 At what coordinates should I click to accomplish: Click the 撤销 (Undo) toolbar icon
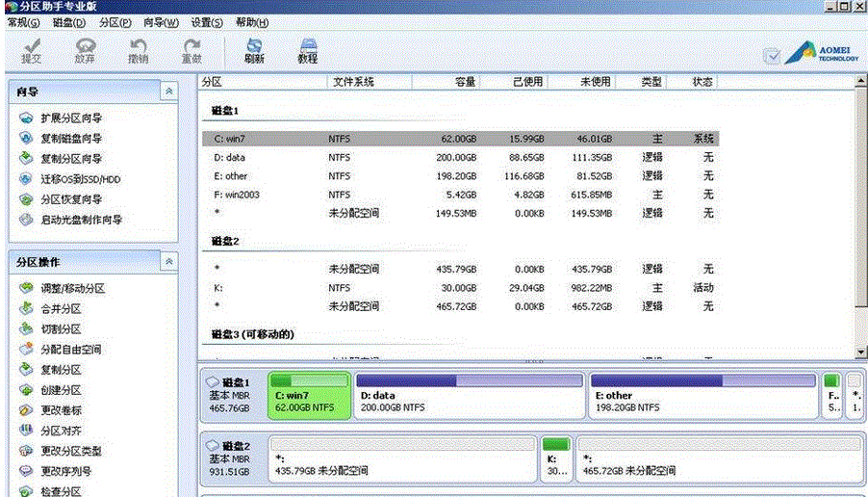click(x=139, y=50)
